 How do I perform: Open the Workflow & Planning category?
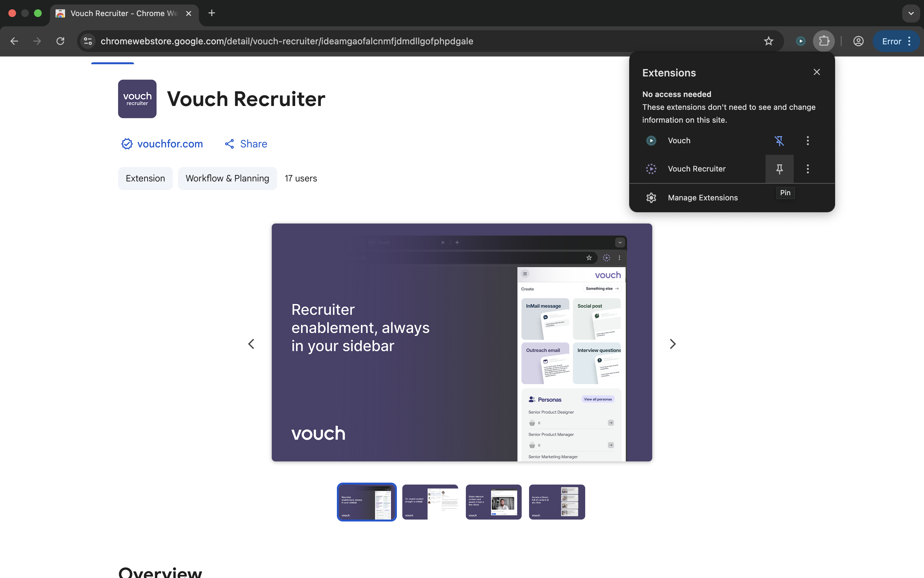[x=227, y=179]
